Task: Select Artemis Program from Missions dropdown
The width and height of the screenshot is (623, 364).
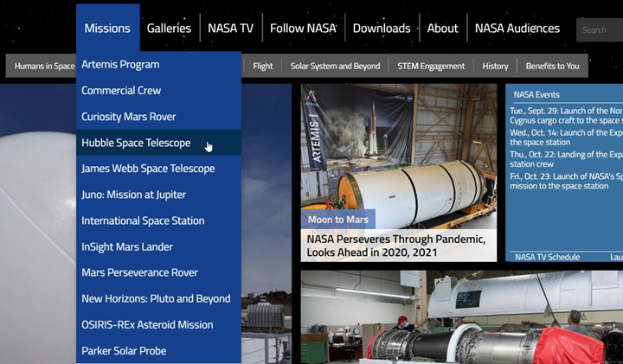Action: 158,64
